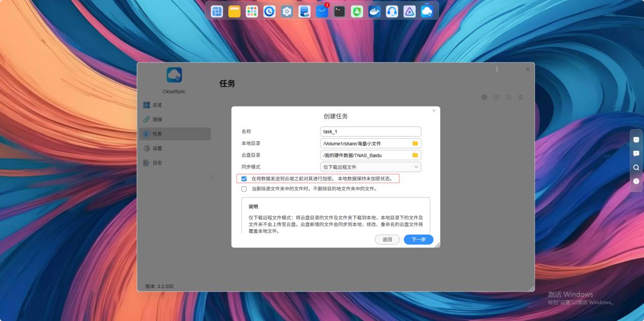Open the terminal app in the dock
The height and width of the screenshot is (321, 644).
click(339, 11)
